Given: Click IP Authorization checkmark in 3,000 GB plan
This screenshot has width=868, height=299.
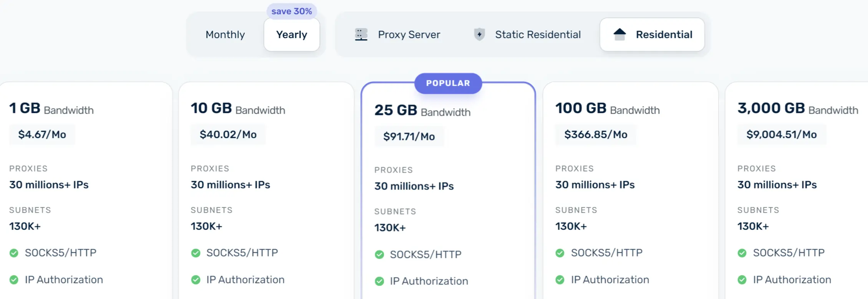Looking at the screenshot, I should point(742,280).
